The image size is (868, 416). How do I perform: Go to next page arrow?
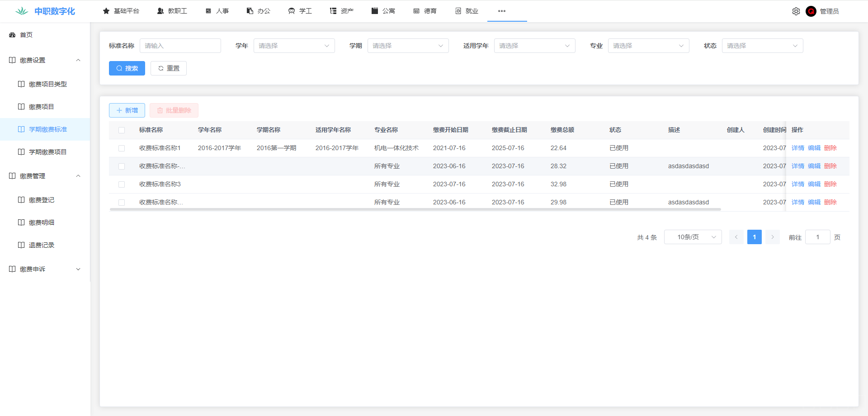[773, 237]
